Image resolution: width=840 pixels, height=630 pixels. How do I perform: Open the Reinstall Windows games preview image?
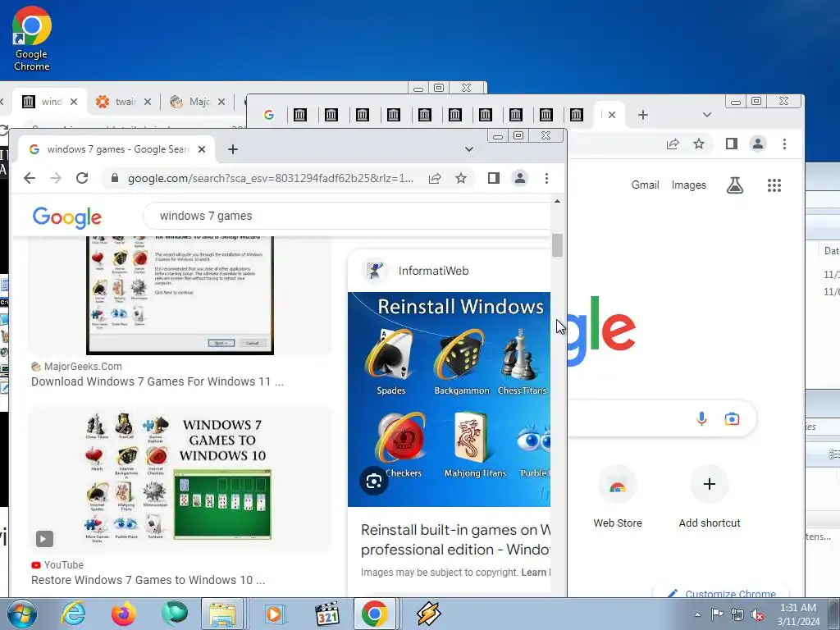click(449, 399)
